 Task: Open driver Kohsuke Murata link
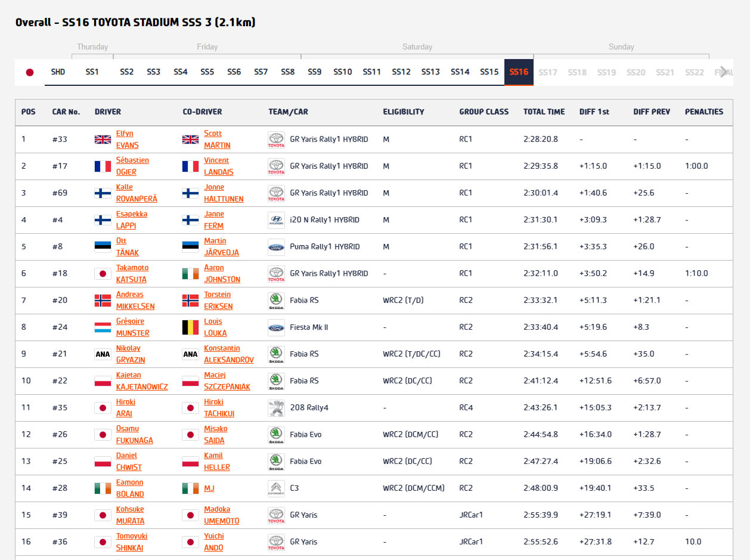click(x=130, y=515)
